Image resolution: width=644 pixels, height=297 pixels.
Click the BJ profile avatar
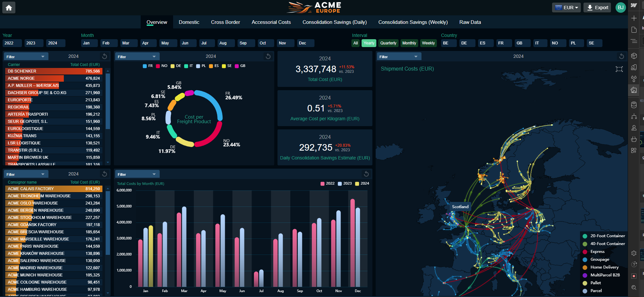click(x=620, y=7)
